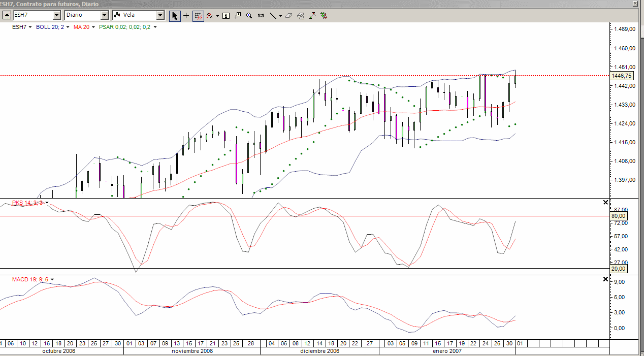Close the PKS stochastic panel
Image resolution: width=644 pixels, height=356 pixels.
tap(605, 203)
